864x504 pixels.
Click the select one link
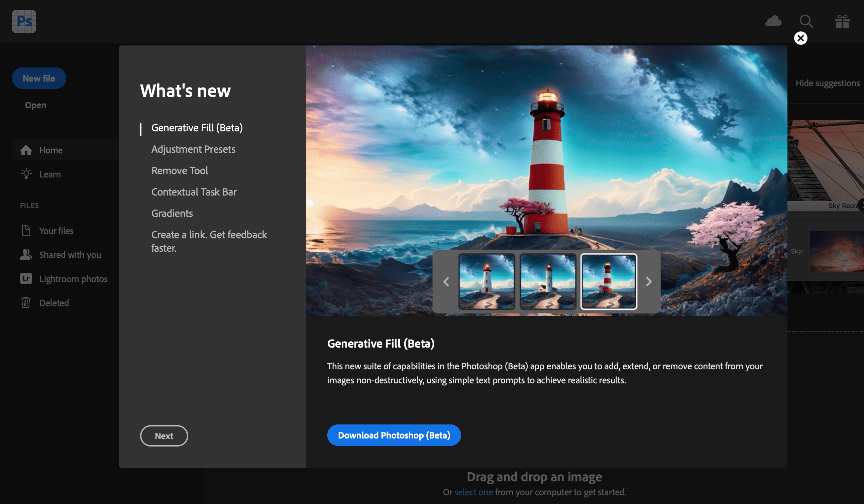coord(473,492)
